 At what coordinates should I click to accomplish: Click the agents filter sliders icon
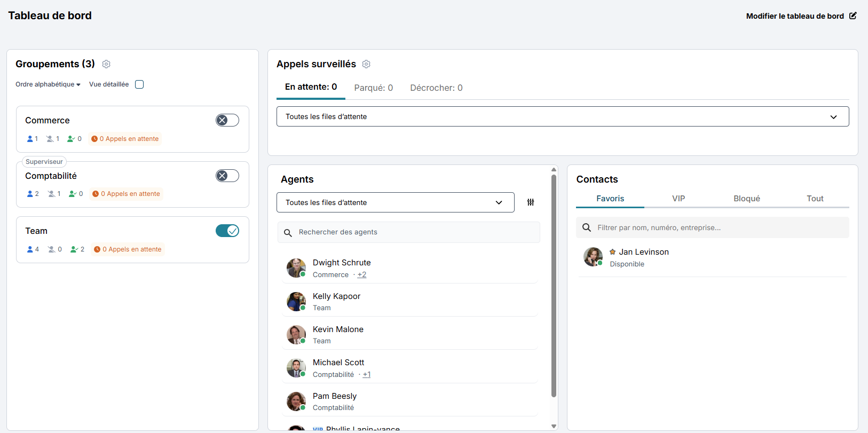531,202
